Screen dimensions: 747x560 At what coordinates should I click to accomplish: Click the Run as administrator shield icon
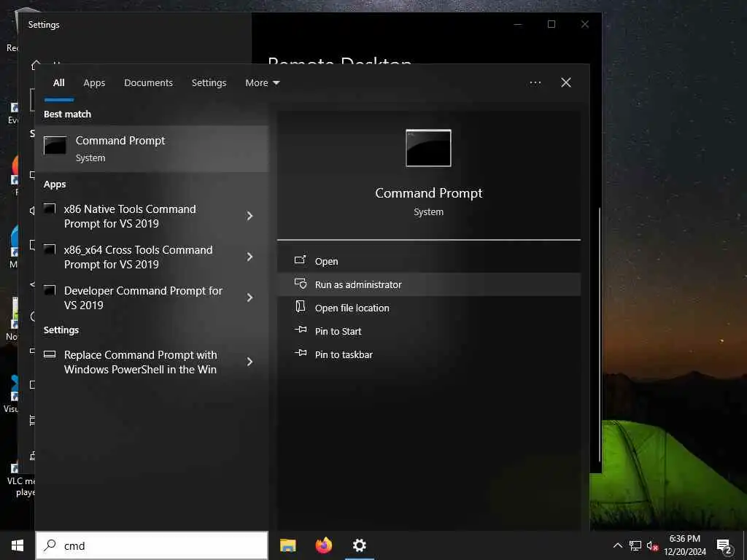(301, 284)
